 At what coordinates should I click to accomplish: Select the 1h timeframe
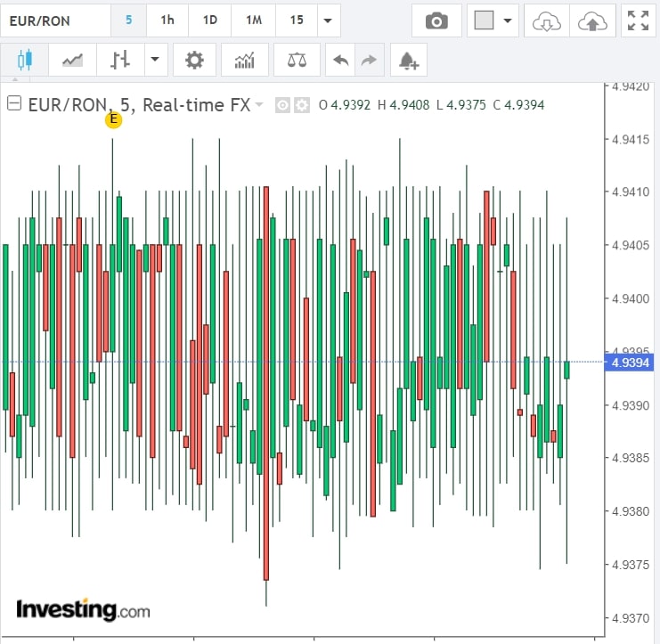click(x=167, y=20)
